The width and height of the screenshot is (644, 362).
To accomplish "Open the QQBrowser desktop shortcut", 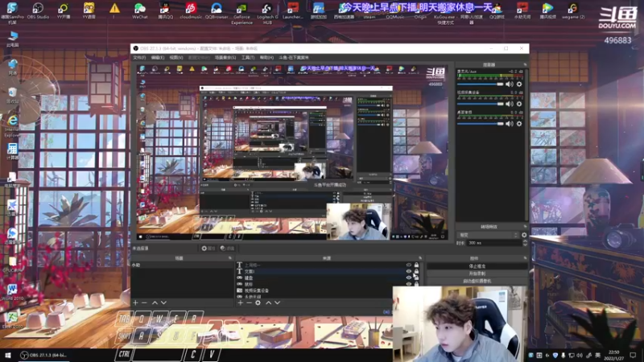I will tap(217, 10).
